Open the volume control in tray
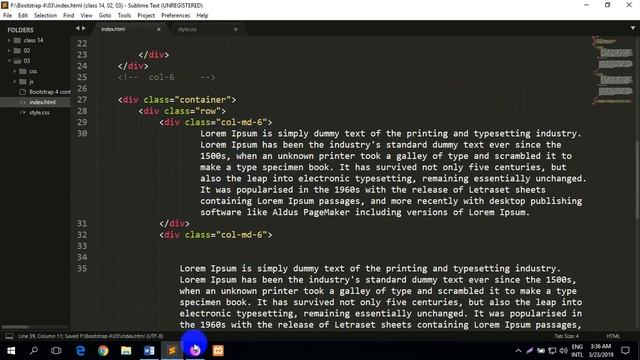 tap(564, 351)
